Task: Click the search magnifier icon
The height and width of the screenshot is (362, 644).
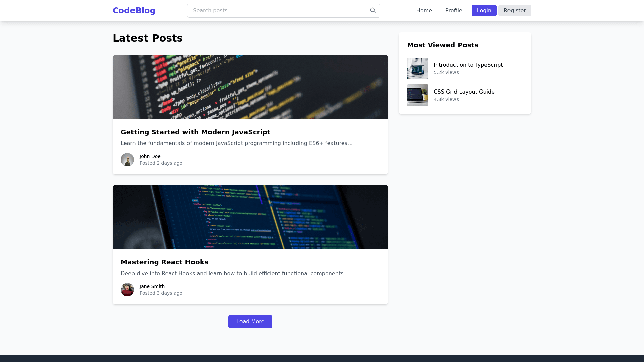Action: (x=373, y=10)
